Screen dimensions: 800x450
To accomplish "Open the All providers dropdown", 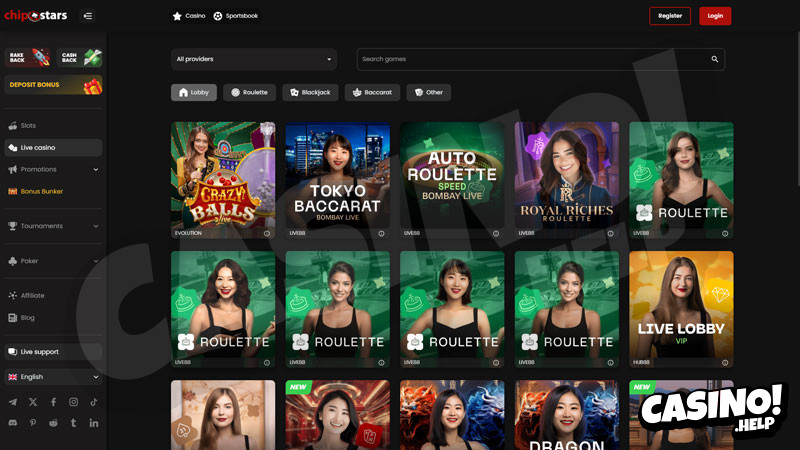I will [x=254, y=59].
